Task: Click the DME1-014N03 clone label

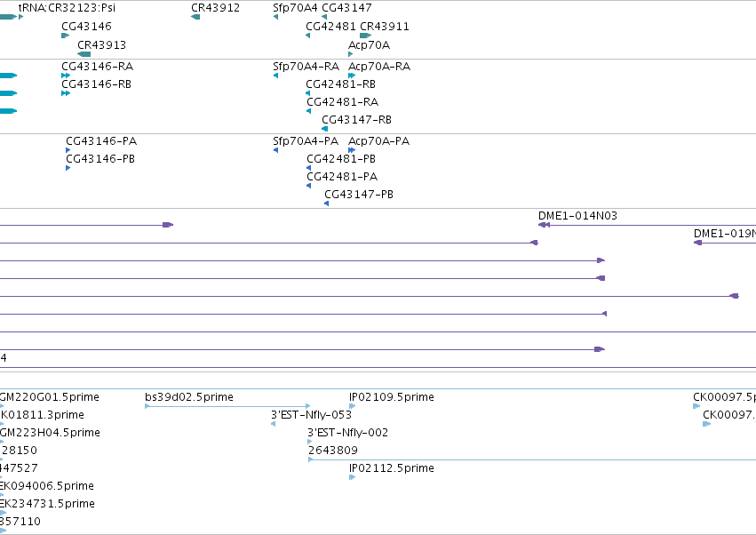Action: click(577, 216)
